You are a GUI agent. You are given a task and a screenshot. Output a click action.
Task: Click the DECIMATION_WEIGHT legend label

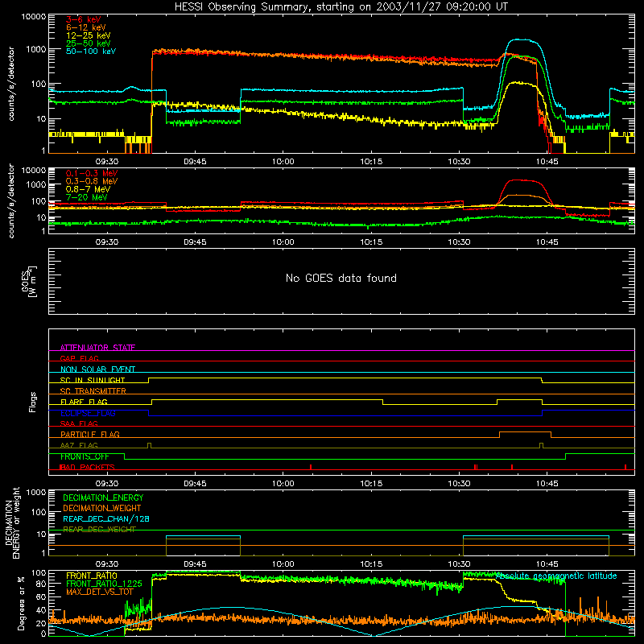coord(102,509)
